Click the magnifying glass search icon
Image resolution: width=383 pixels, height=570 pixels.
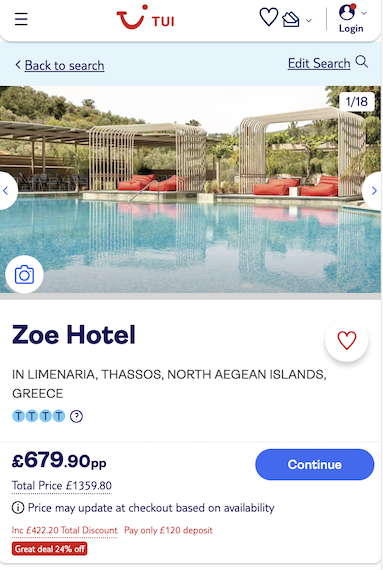tap(362, 62)
